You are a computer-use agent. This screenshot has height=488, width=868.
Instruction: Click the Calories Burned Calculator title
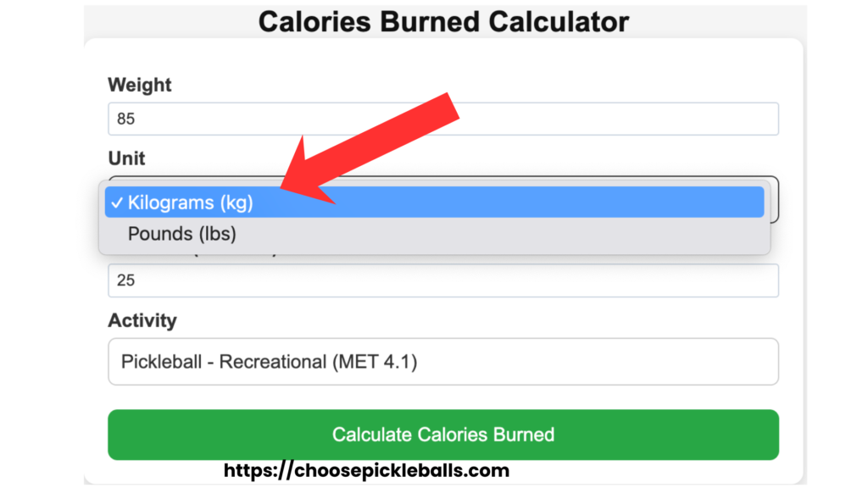coord(443,21)
